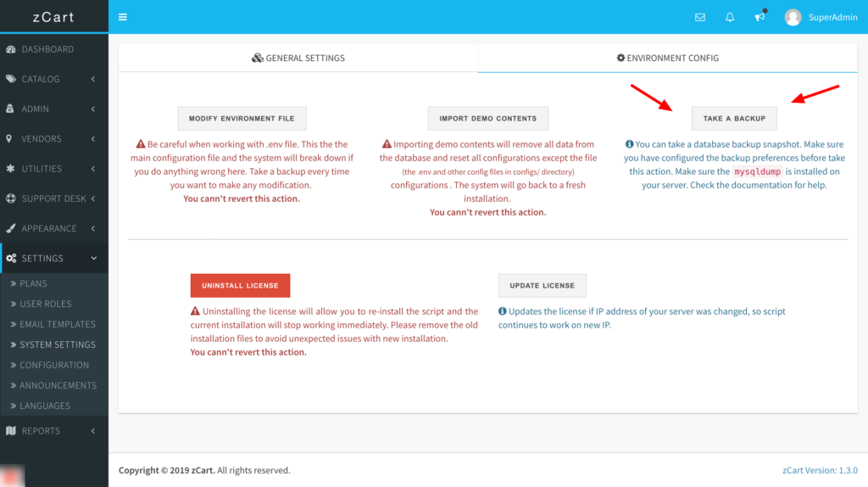Open the messages envelope icon
The width and height of the screenshot is (868, 487).
point(700,17)
